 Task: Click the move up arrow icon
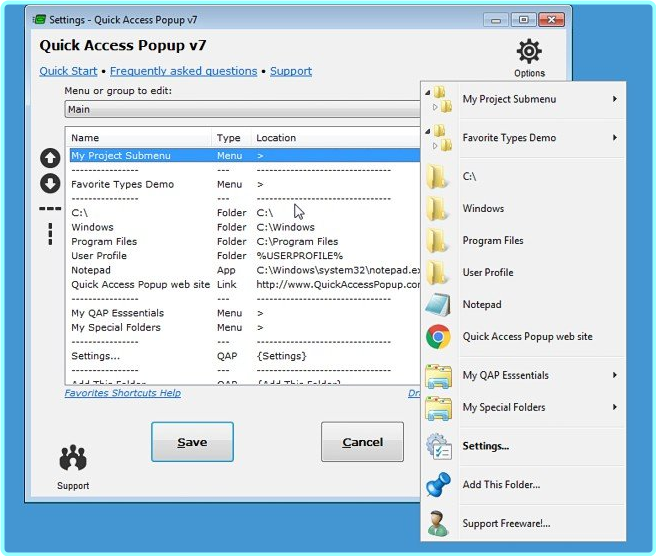(50, 158)
